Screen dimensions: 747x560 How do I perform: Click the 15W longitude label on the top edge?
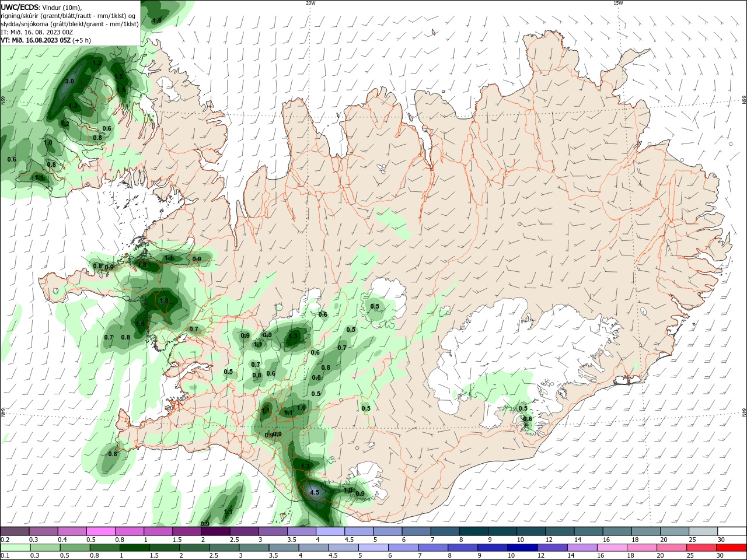tap(618, 3)
